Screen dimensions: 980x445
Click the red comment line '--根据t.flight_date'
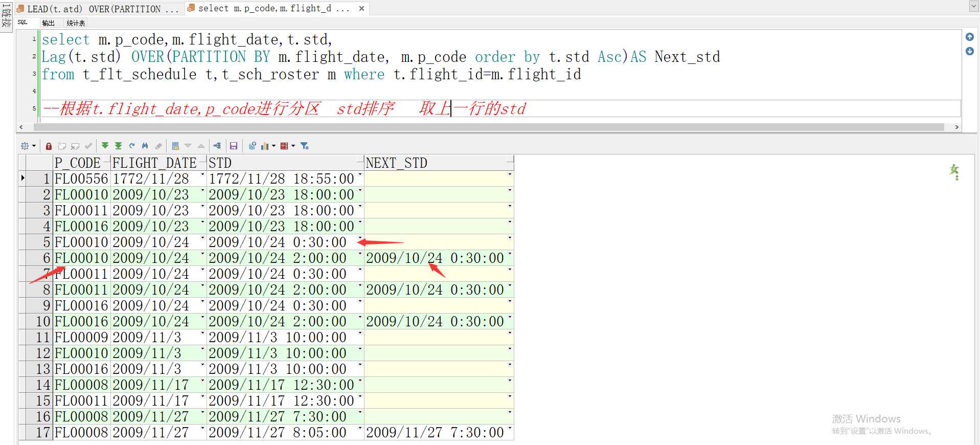click(284, 108)
